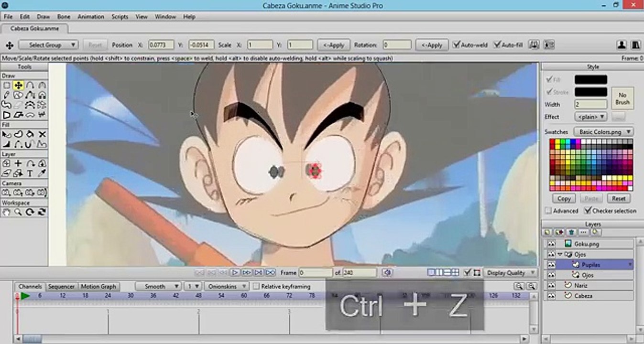The height and width of the screenshot is (344, 644).
Task: Select the Add Point tool
Action: (30, 85)
